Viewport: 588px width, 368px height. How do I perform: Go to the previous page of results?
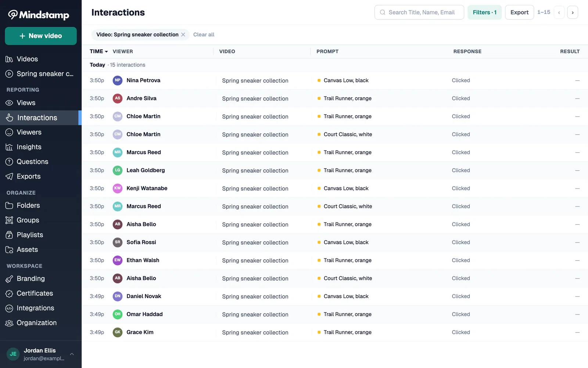click(x=559, y=13)
